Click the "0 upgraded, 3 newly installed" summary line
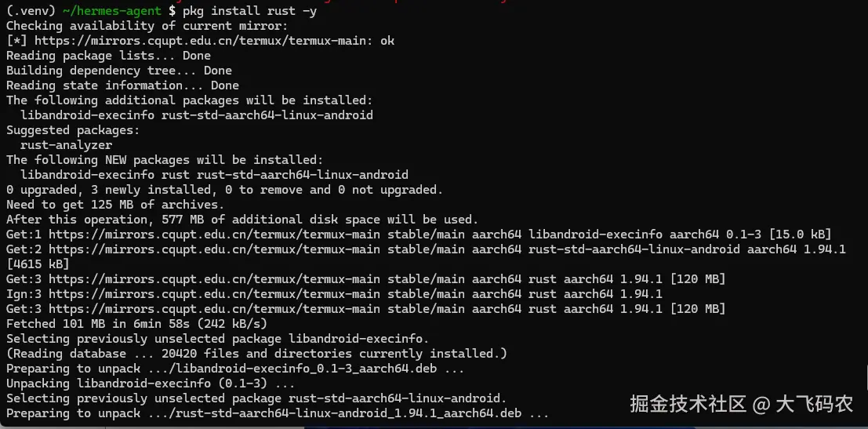The height and width of the screenshot is (429, 868). [224, 190]
